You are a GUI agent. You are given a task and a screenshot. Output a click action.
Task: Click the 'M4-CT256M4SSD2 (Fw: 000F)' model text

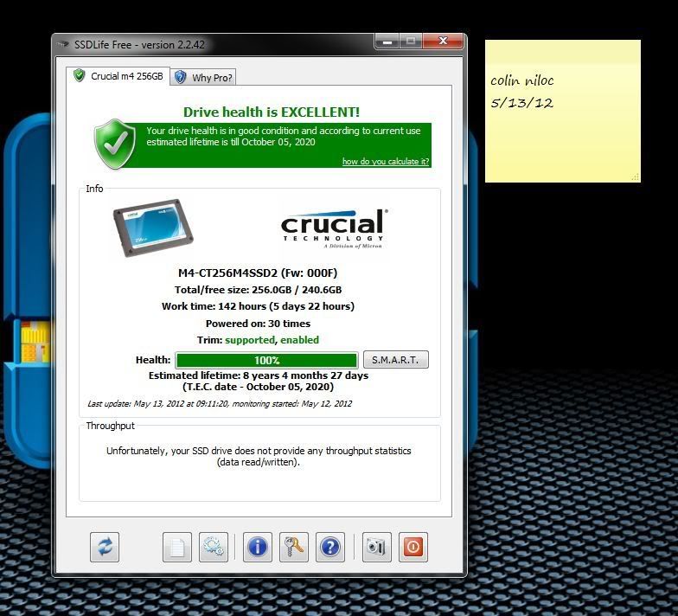coord(258,273)
